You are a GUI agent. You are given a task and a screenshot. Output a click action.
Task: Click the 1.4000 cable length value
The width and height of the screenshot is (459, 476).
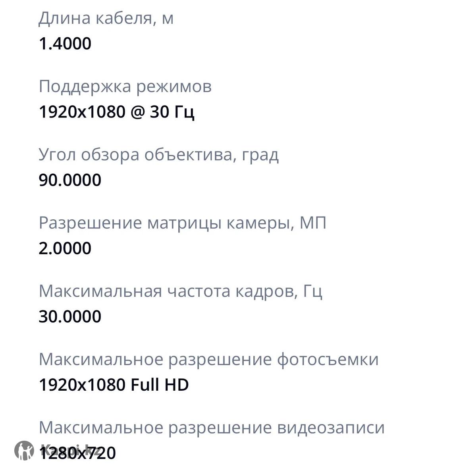coord(65,44)
